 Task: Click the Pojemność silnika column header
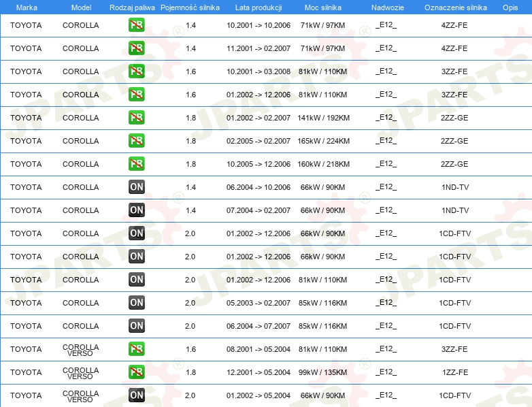pyautogui.click(x=190, y=7)
